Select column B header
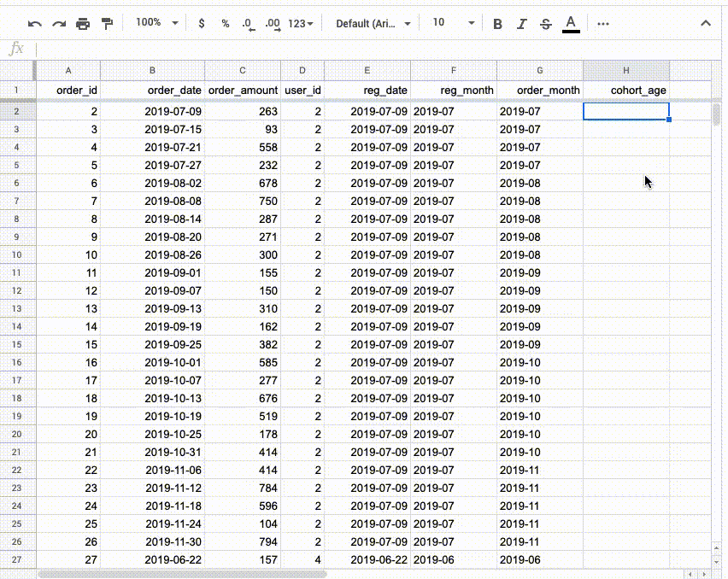Viewport: 728px width, 579px height. (152, 71)
